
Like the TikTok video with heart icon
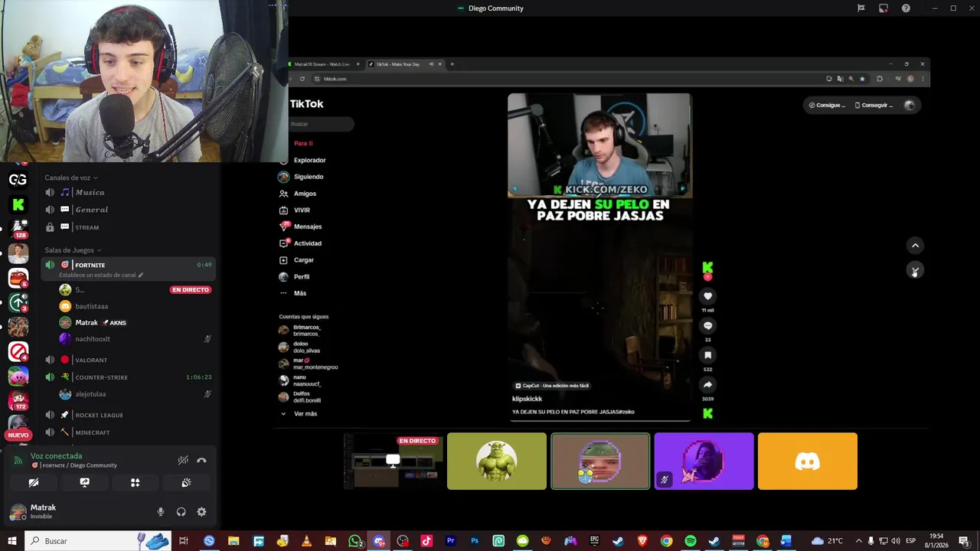coord(707,296)
